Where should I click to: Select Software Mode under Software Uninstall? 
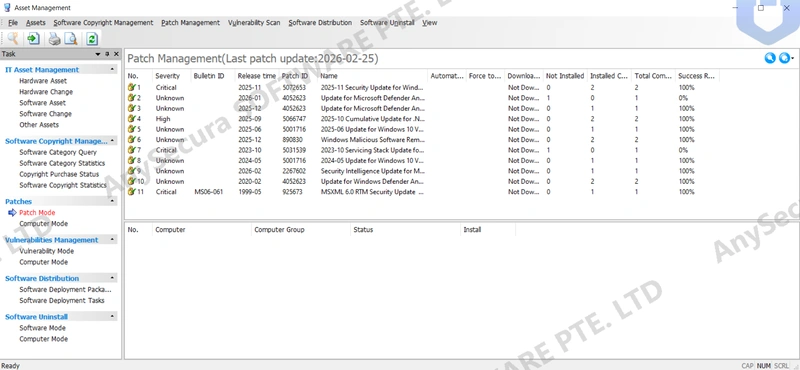click(x=42, y=328)
